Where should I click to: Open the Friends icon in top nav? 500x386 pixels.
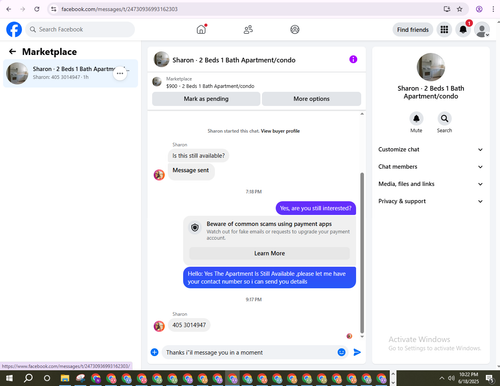click(x=248, y=29)
